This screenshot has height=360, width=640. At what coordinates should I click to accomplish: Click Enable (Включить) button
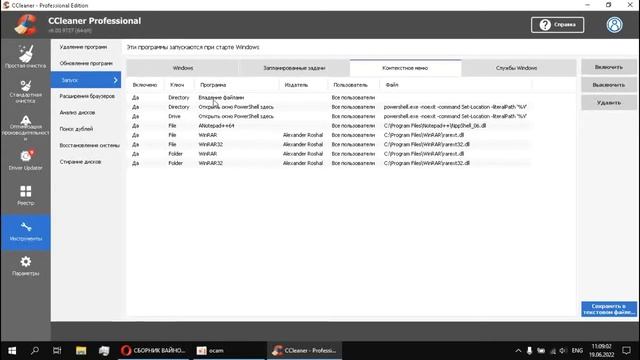coord(609,67)
